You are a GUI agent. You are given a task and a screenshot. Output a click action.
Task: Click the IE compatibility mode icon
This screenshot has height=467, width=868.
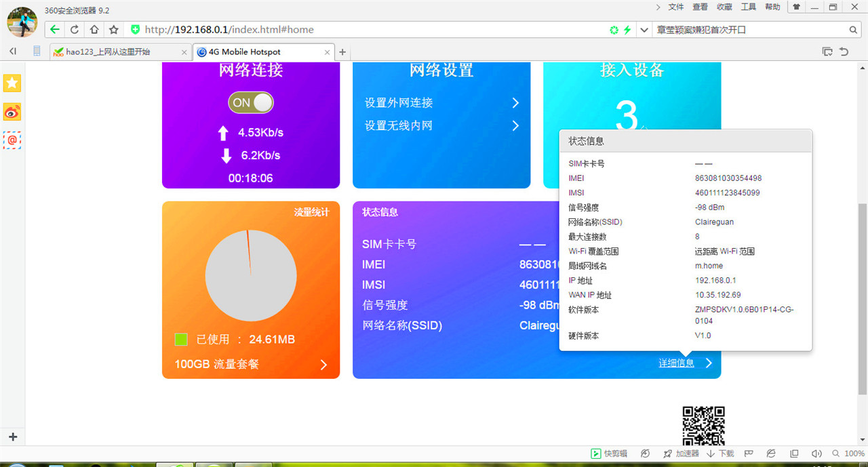point(770,453)
